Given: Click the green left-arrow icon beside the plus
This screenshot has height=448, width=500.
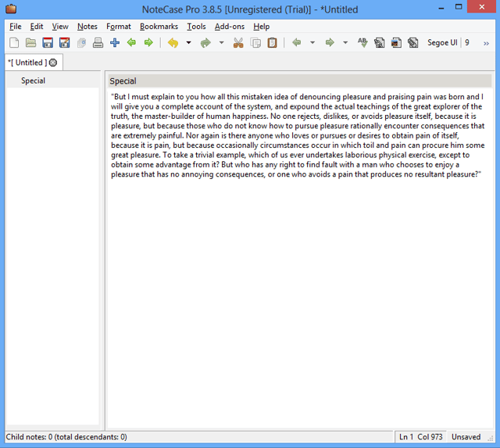Looking at the screenshot, I should [131, 42].
